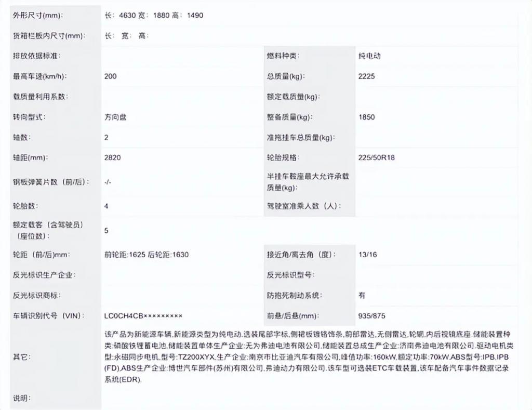
Task: Click the 钢板弹簧片数 (前/后) label
Action: click(x=51, y=182)
